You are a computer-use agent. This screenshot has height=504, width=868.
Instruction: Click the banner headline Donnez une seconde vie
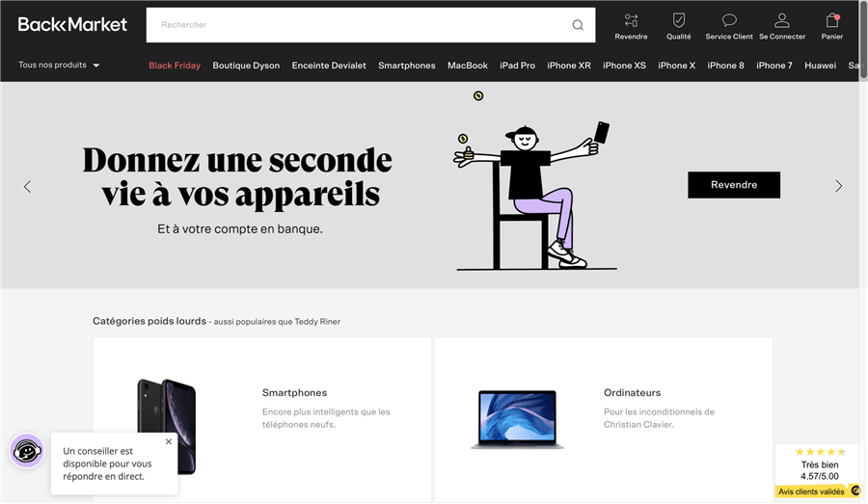pyautogui.click(x=237, y=176)
